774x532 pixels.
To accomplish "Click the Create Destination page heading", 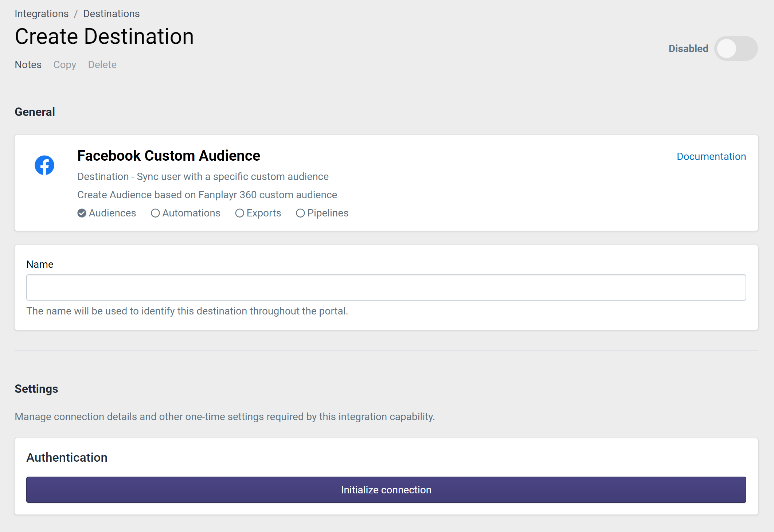I will [x=104, y=36].
